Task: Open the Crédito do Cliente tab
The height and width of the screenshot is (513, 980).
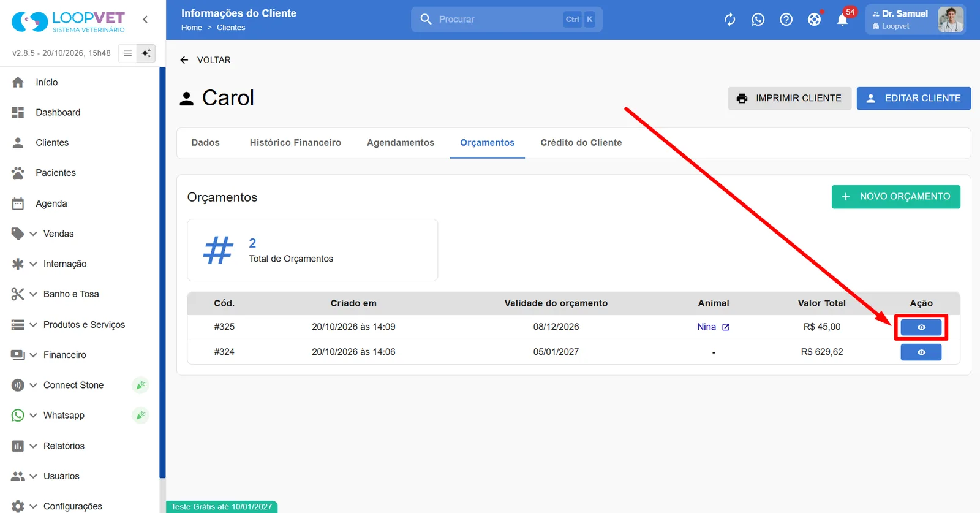Action: pos(581,143)
